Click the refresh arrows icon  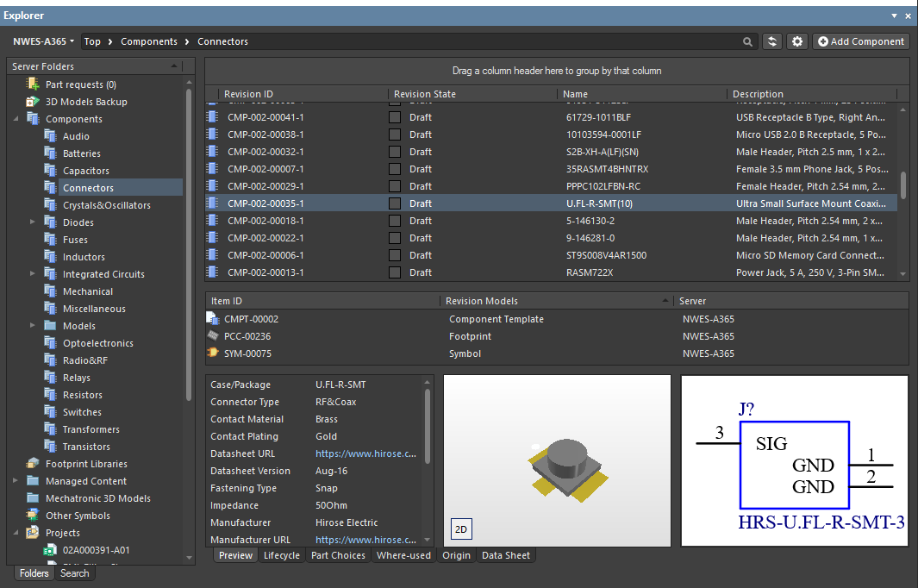coord(772,41)
